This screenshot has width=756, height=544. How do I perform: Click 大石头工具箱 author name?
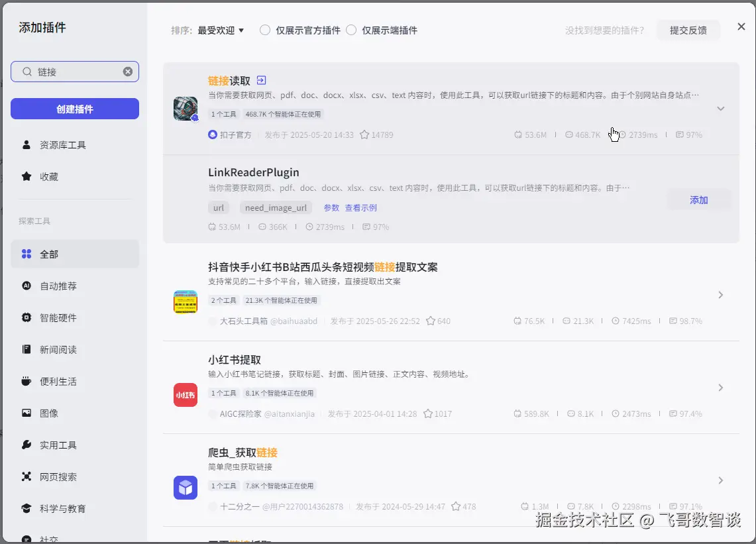(x=243, y=321)
